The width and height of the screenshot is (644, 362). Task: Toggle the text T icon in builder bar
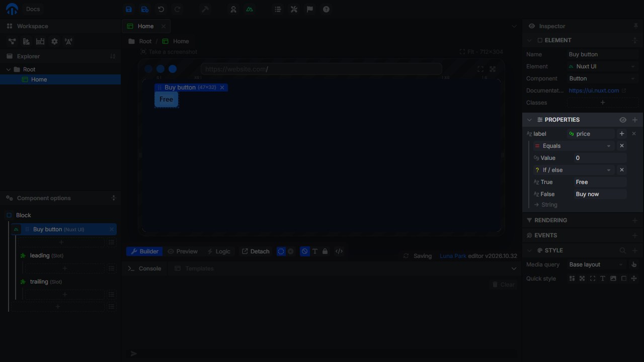315,251
